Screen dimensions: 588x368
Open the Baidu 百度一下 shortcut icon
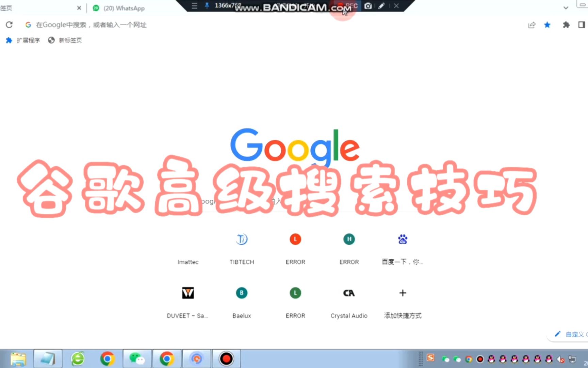click(402, 239)
